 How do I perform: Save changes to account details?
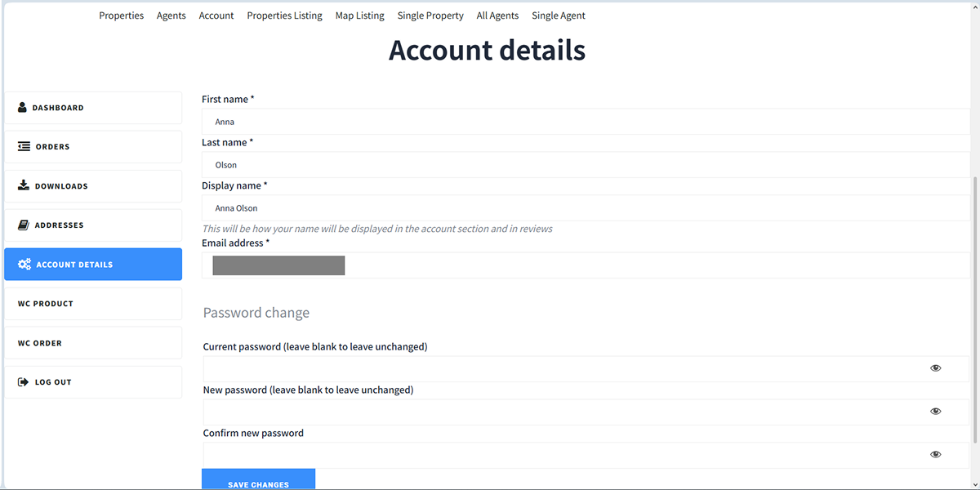tap(258, 479)
